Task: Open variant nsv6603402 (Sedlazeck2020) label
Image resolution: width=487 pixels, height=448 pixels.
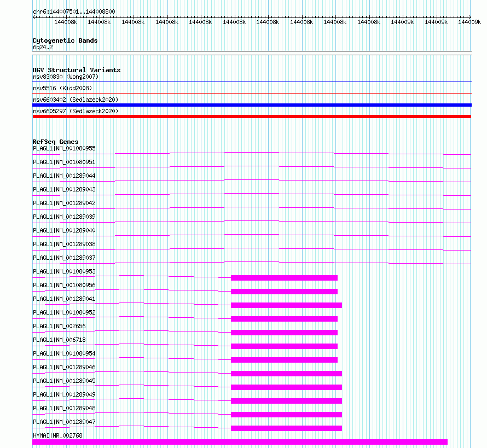Action: pos(76,100)
